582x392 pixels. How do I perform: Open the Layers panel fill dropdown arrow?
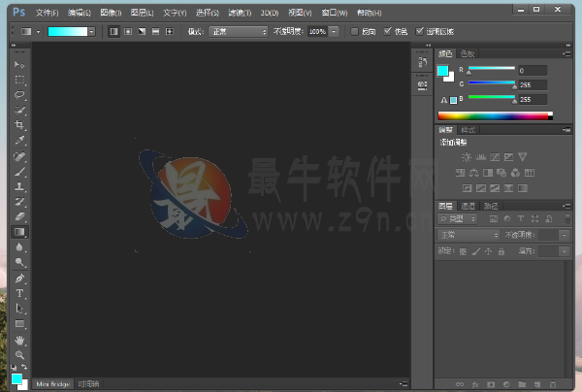(565, 251)
